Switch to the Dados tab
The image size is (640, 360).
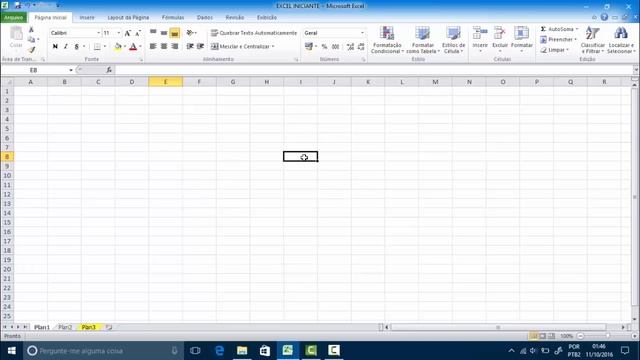205,18
